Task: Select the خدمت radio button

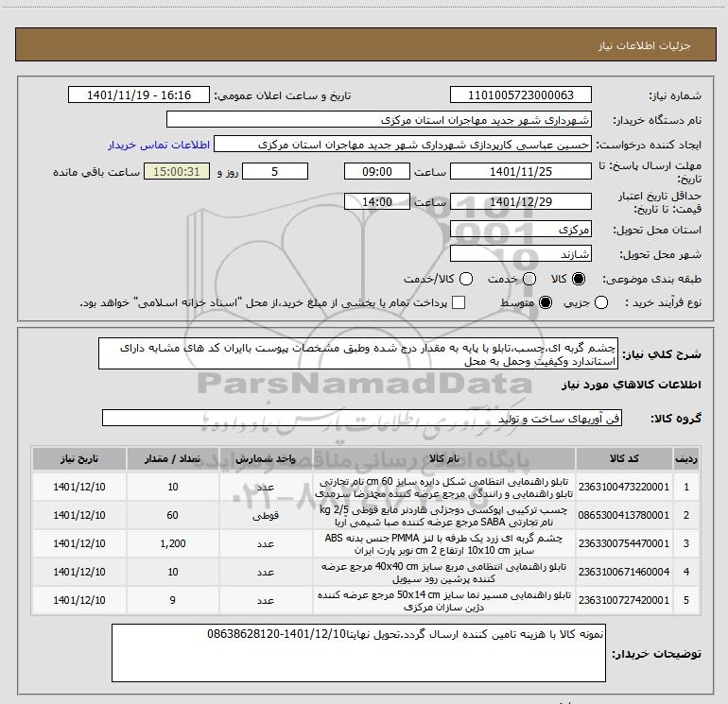Action: pyautogui.click(x=529, y=279)
